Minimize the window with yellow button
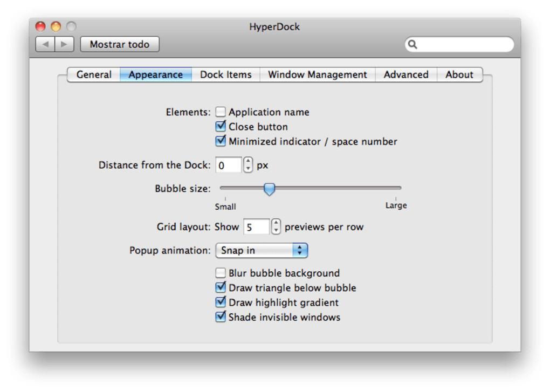The image size is (550, 392). (56, 26)
